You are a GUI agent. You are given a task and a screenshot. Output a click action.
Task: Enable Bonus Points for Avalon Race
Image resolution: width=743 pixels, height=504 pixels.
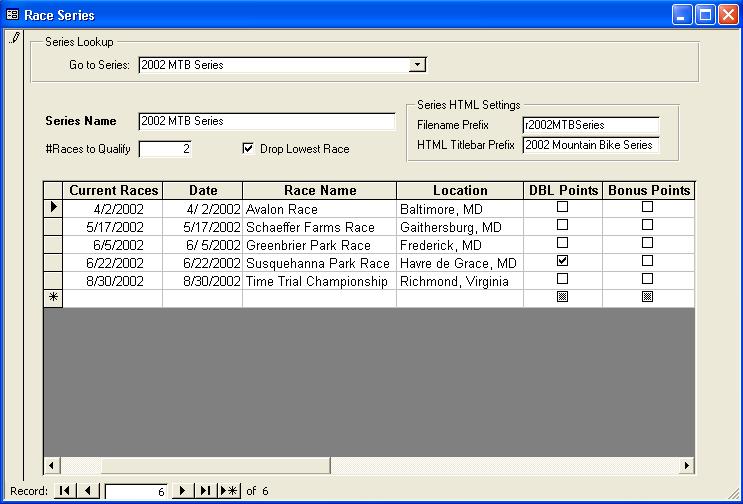click(647, 207)
